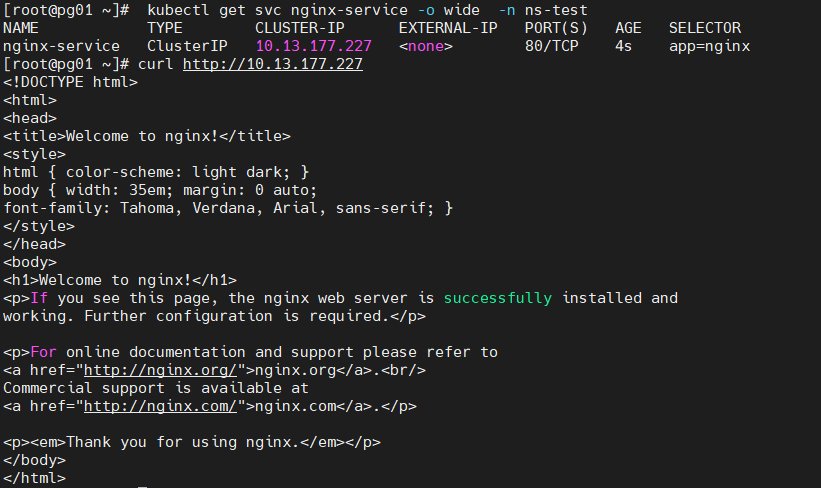
Task: Select the nginx-service name in the output row
Action: coord(62,46)
